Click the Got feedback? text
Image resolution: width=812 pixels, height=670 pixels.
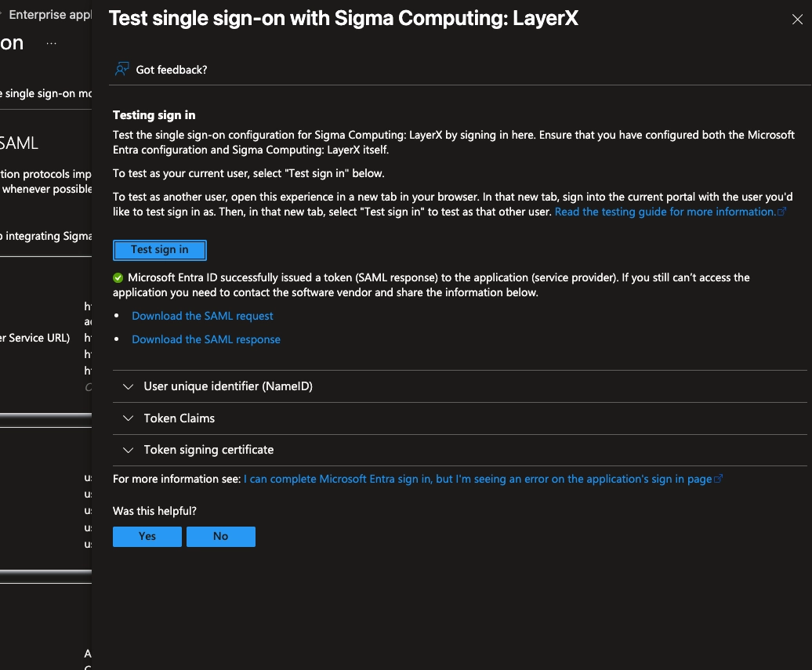172,70
